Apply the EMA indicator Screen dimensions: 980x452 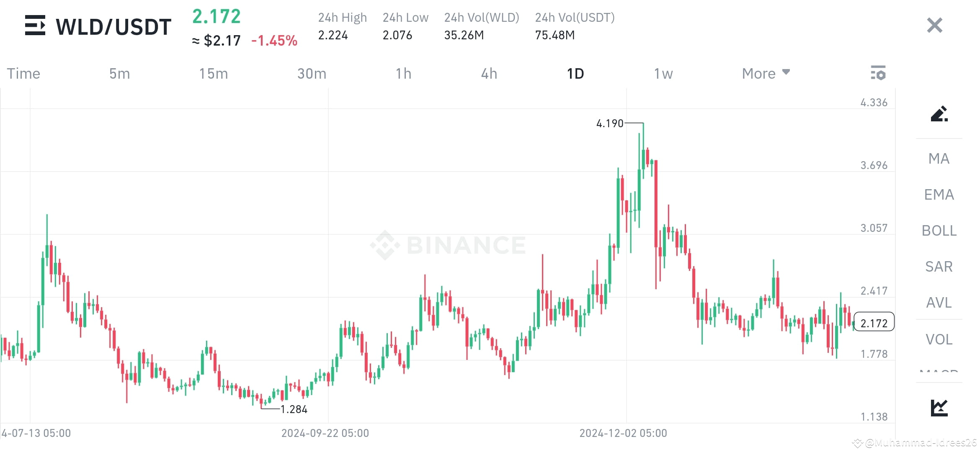[938, 195]
